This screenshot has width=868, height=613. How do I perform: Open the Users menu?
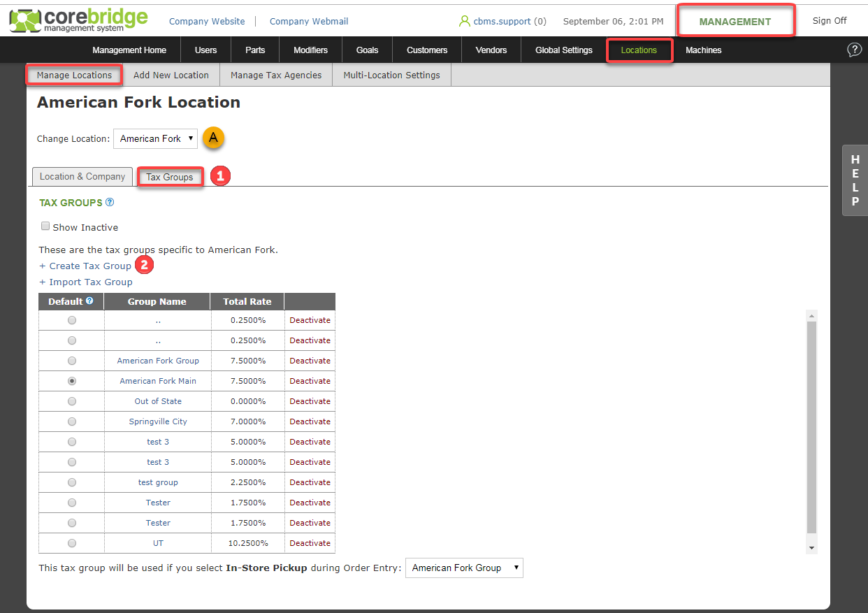[x=205, y=50]
